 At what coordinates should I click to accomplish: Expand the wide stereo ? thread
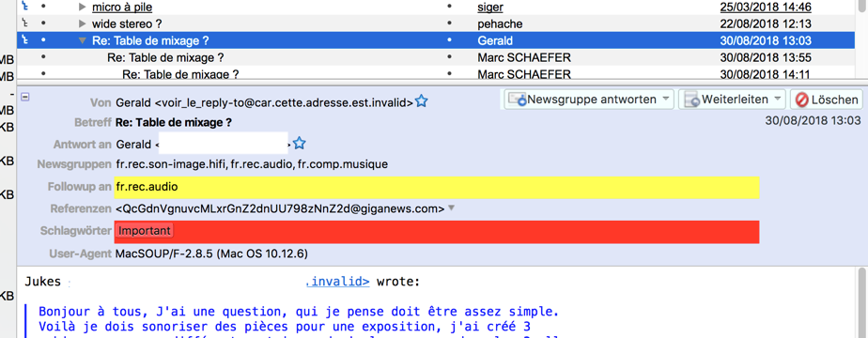tap(83, 23)
